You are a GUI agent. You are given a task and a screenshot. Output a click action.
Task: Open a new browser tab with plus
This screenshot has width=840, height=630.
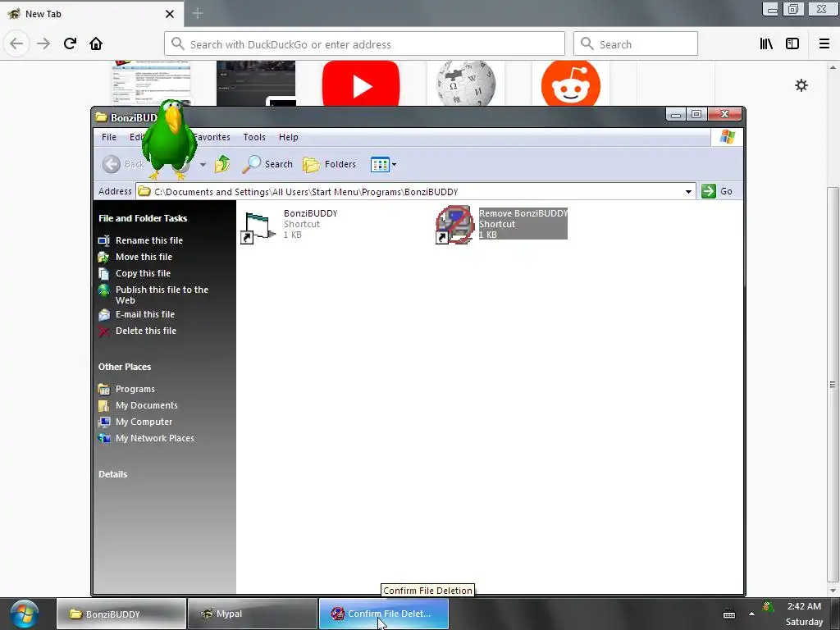tap(198, 13)
